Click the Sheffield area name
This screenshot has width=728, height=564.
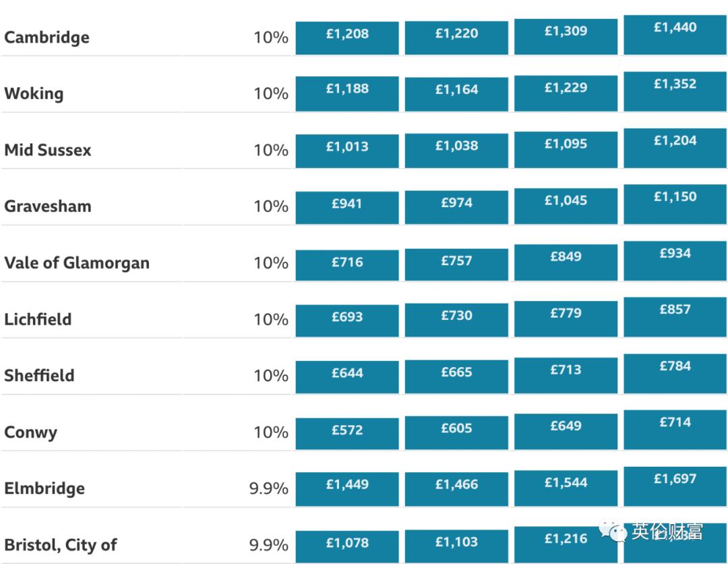[39, 375]
